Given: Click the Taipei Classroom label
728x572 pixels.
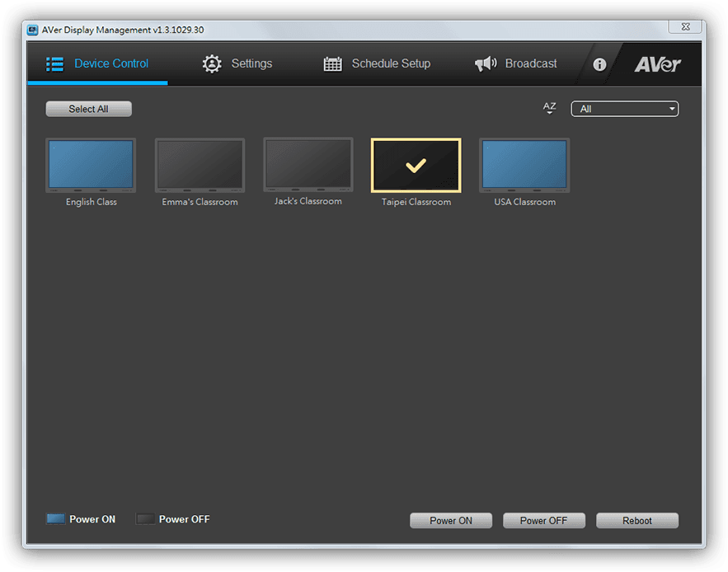Looking at the screenshot, I should (x=416, y=202).
